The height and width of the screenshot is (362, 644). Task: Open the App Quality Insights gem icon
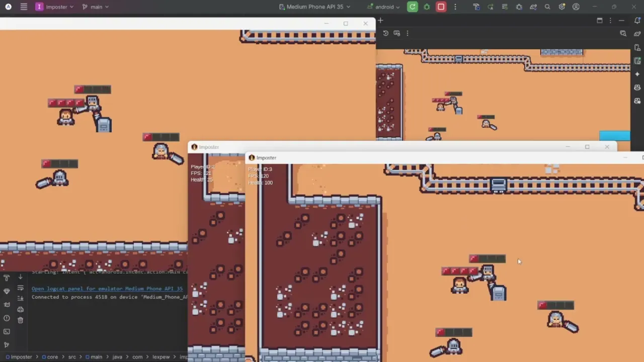[7, 291]
